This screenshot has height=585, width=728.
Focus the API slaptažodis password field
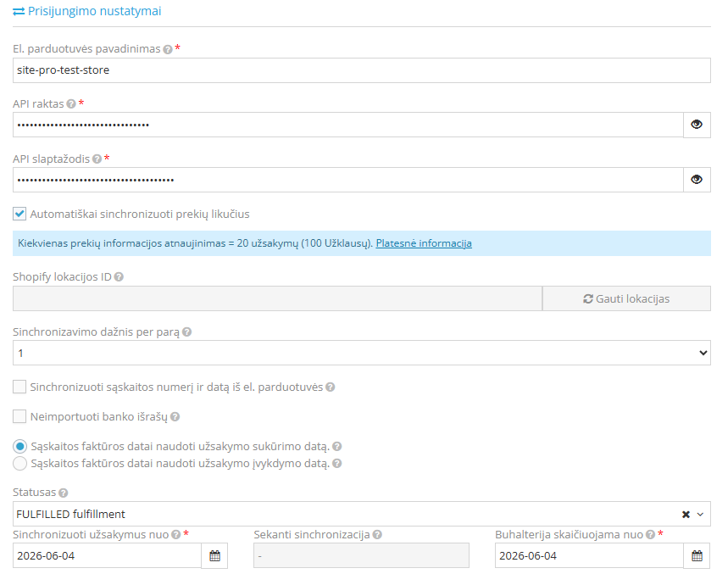(348, 180)
